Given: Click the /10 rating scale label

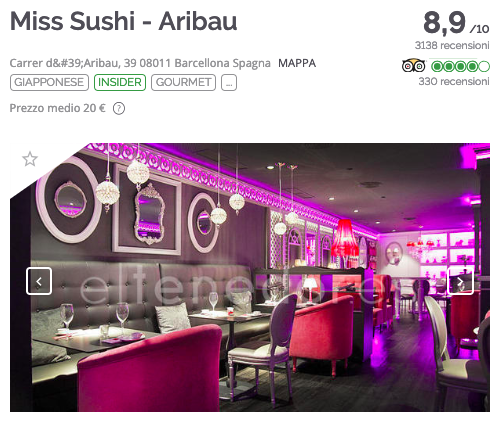Looking at the screenshot, I should [x=479, y=29].
